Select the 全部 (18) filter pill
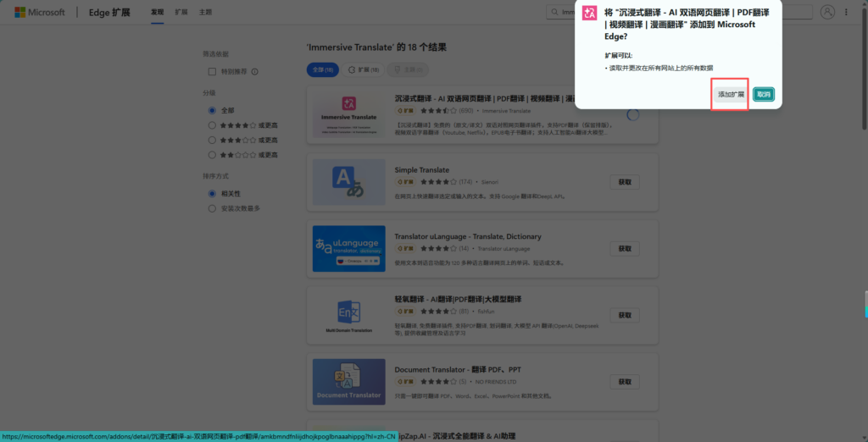This screenshot has height=442, width=868. (x=323, y=69)
